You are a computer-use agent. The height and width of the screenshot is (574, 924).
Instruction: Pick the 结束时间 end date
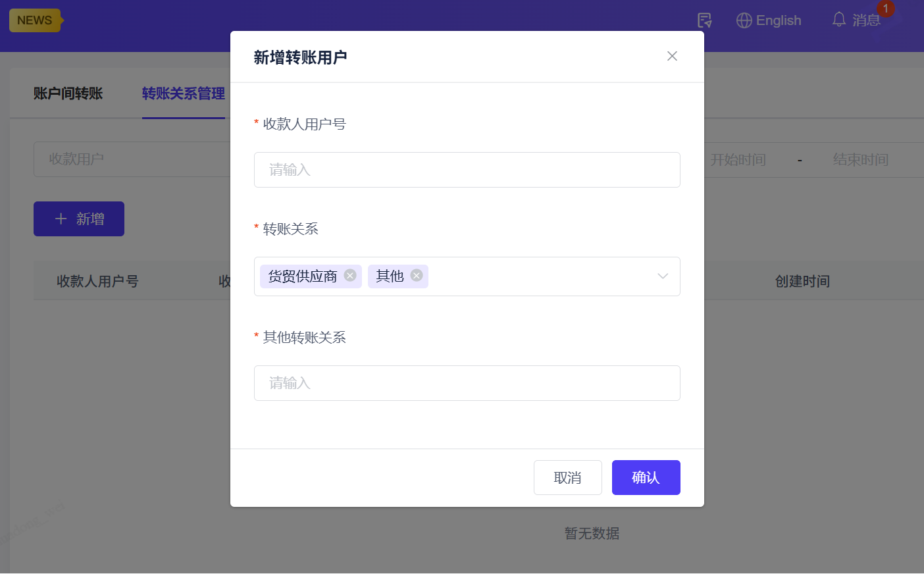point(860,160)
